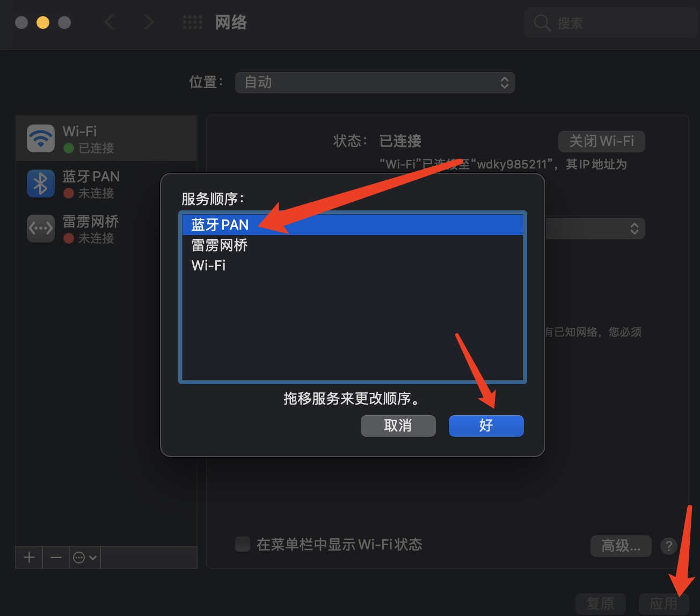
Task: Select 蓝牙 PAN in service order list
Action: (352, 224)
